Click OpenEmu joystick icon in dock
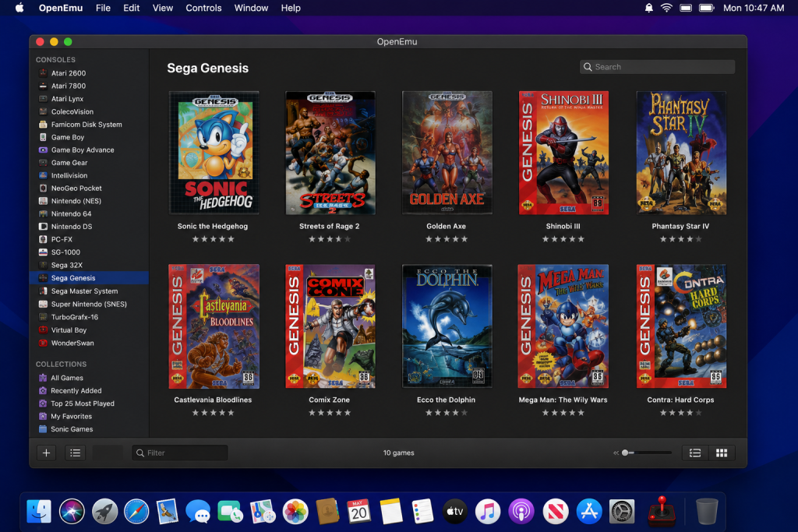Viewport: 798px width, 532px height. click(662, 511)
